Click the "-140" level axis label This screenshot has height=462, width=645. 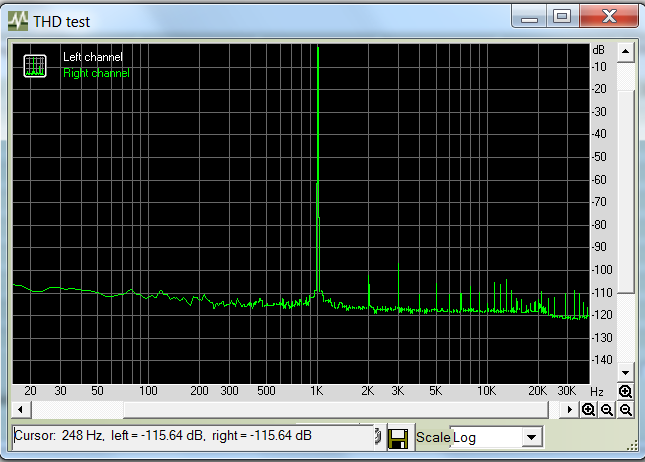pyautogui.click(x=602, y=360)
